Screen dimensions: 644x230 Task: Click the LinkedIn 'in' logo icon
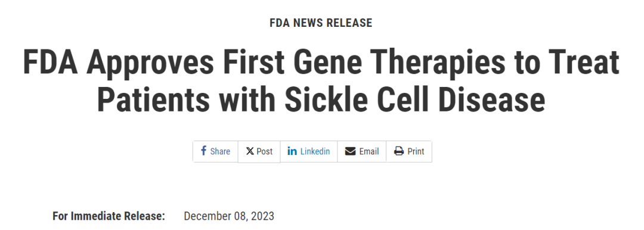(292, 151)
